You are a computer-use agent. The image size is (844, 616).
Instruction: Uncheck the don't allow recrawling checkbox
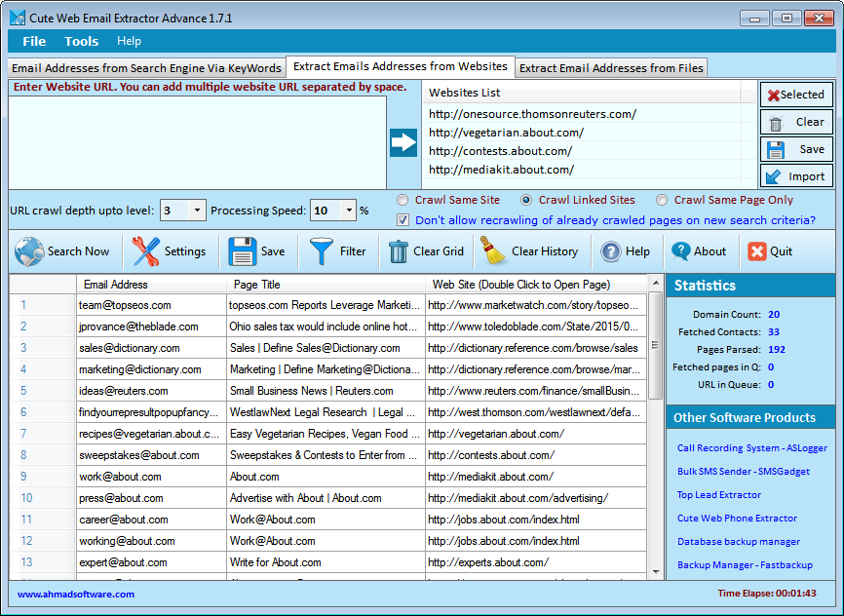click(403, 220)
